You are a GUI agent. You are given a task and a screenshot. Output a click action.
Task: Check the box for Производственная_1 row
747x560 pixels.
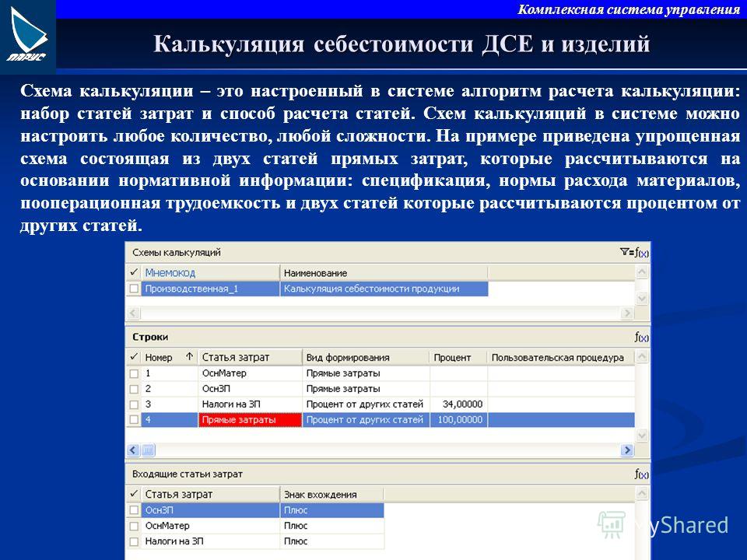(134, 289)
